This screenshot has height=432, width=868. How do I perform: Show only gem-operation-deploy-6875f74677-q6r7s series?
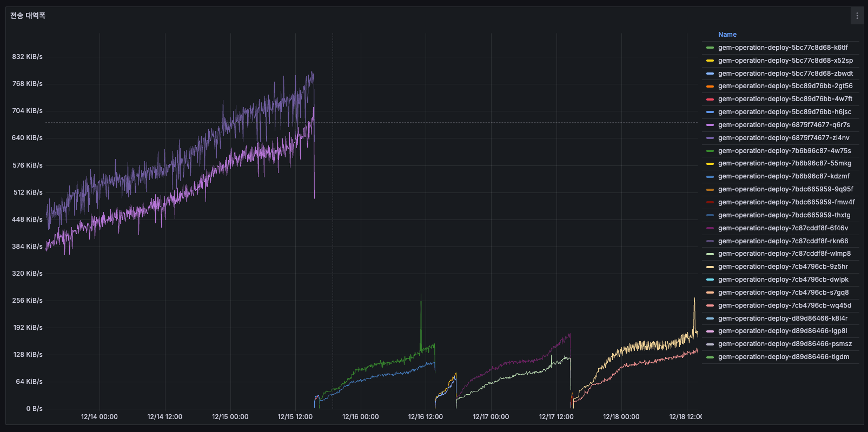click(x=784, y=125)
